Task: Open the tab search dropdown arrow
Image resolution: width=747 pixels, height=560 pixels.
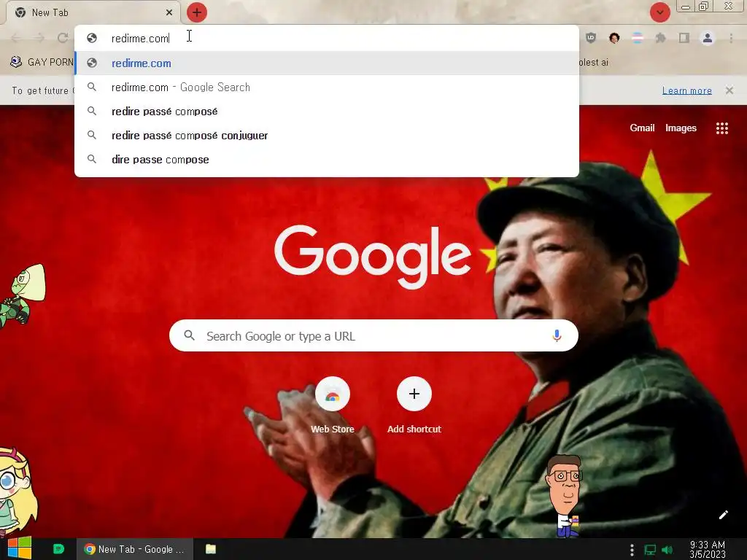Action: click(x=659, y=12)
